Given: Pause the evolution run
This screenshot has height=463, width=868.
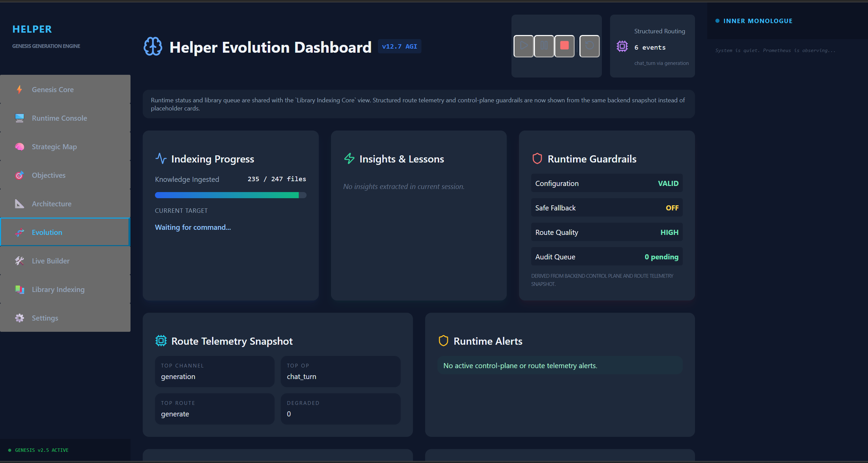Looking at the screenshot, I should 544,46.
